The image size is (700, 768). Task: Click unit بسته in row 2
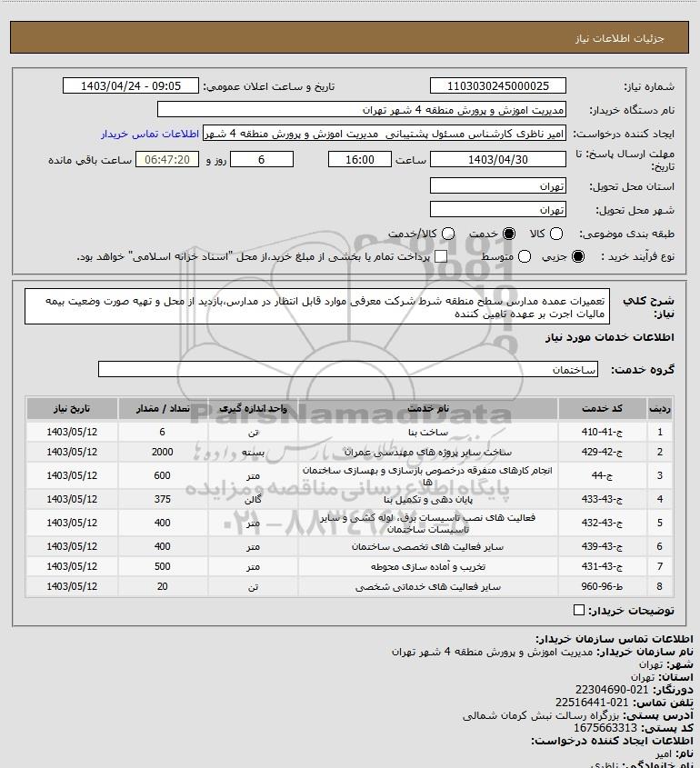point(253,452)
